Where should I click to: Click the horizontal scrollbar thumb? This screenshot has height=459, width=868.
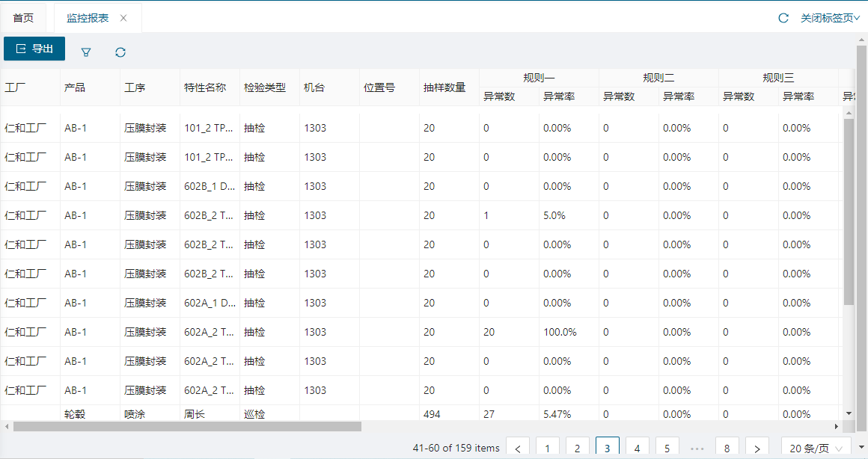tap(187, 426)
